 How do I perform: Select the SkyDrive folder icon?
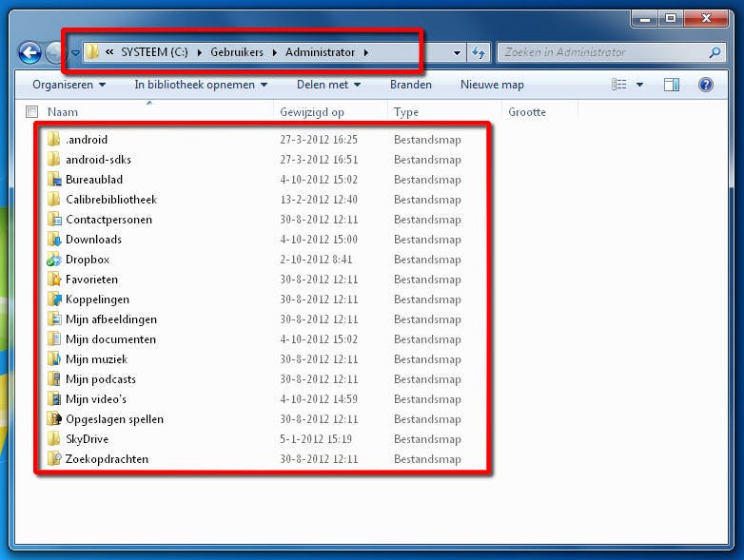tap(54, 438)
